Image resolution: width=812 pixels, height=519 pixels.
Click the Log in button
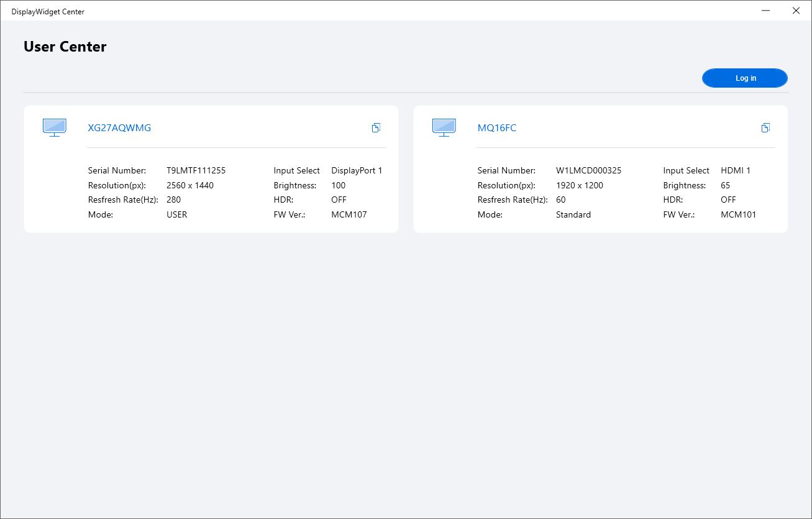click(x=745, y=78)
